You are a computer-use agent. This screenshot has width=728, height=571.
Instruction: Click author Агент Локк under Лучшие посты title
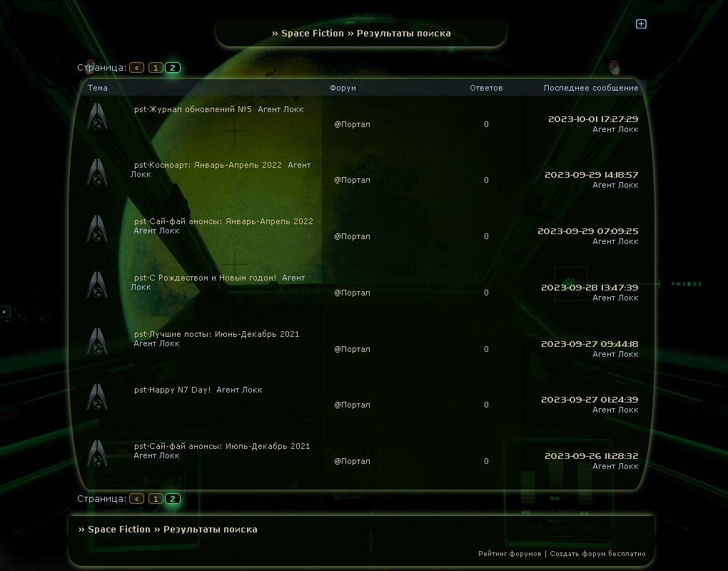click(156, 343)
